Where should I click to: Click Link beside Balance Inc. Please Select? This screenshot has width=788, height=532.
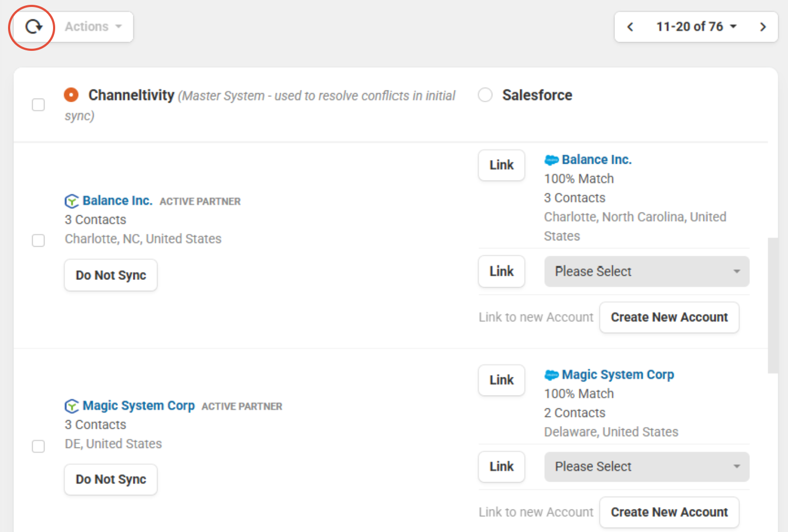click(501, 271)
